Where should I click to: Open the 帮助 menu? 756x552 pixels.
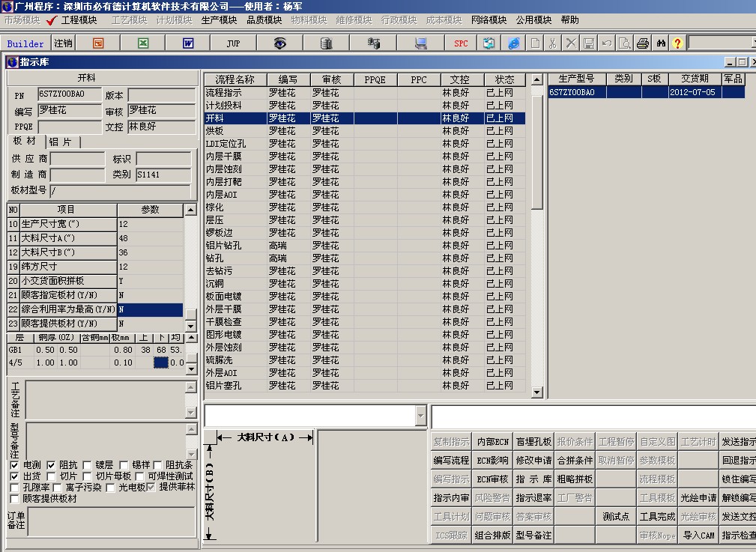click(570, 20)
